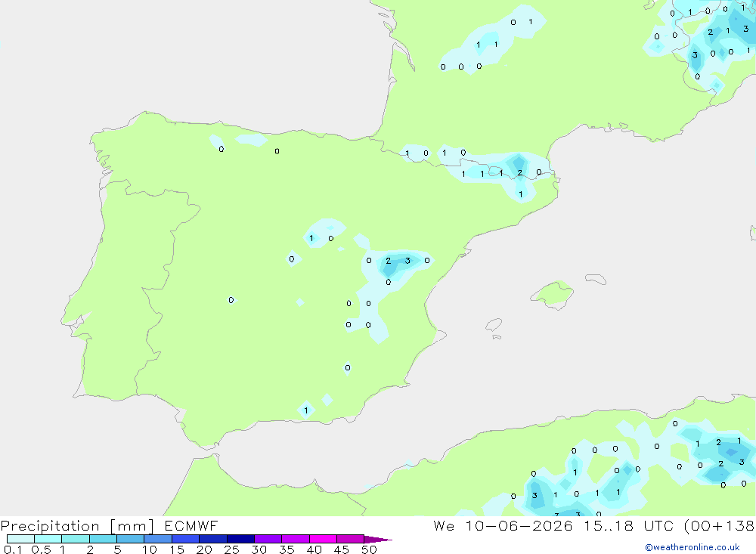The width and height of the screenshot is (756, 554).
Task: Click the 0.1 legend scale label
Action: tap(13, 549)
